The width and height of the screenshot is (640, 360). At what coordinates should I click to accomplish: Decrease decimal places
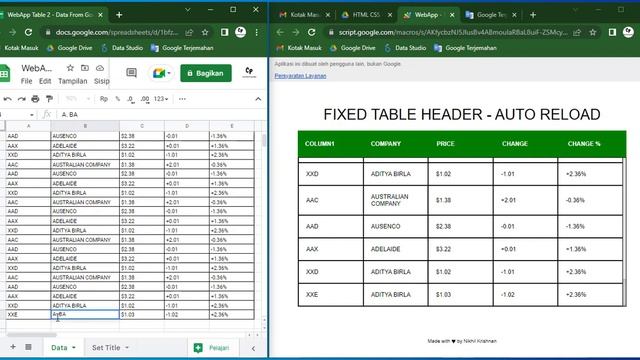point(131,99)
